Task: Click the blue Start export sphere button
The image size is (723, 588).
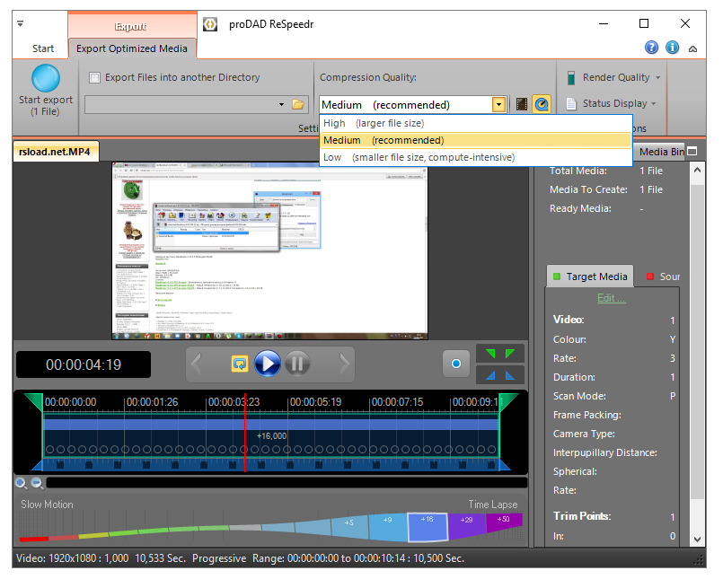Action: [45, 78]
